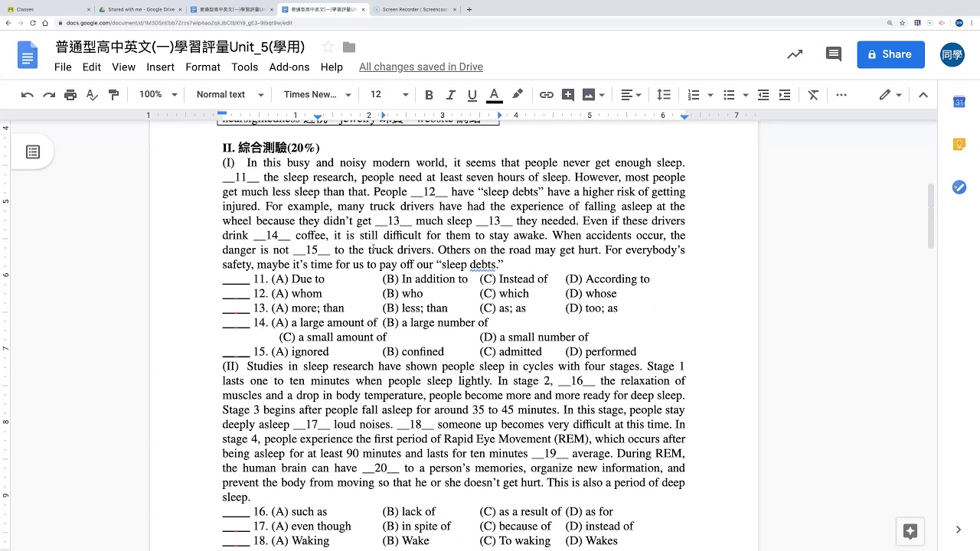Open the Edit menu
The height and width of the screenshot is (551, 980).
(92, 67)
